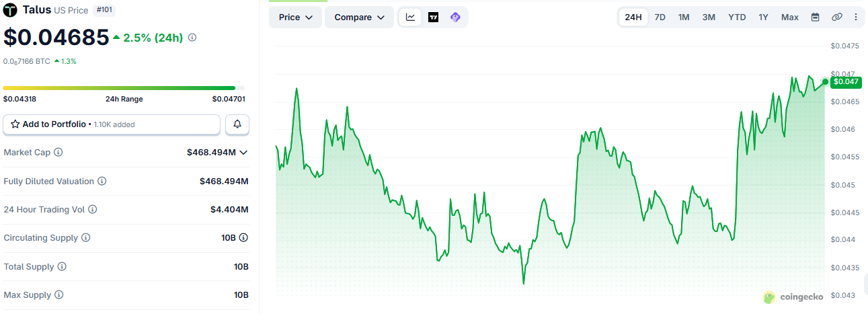868x314 pixels.
Task: Select the Max time range
Action: point(790,17)
